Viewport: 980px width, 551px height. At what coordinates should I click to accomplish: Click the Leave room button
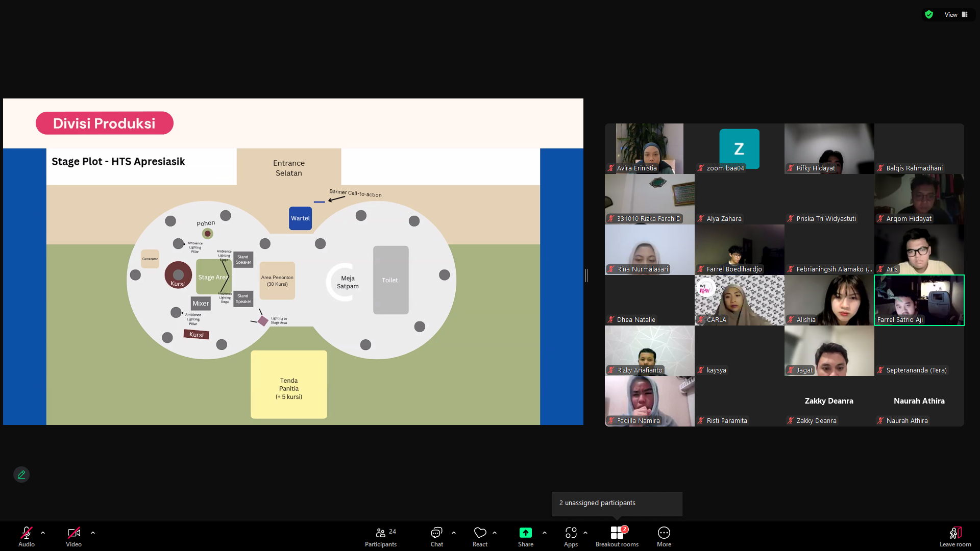tap(955, 536)
